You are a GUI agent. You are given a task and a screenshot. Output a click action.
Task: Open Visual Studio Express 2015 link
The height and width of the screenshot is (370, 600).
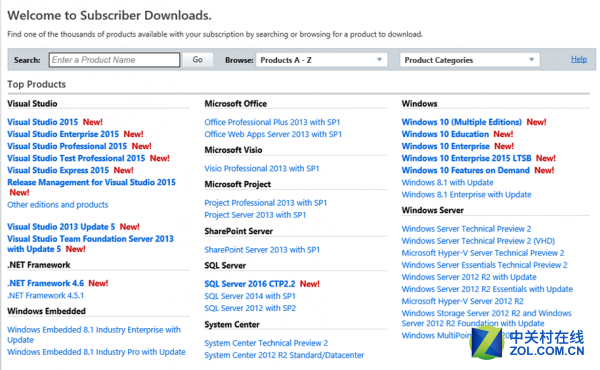(58, 170)
